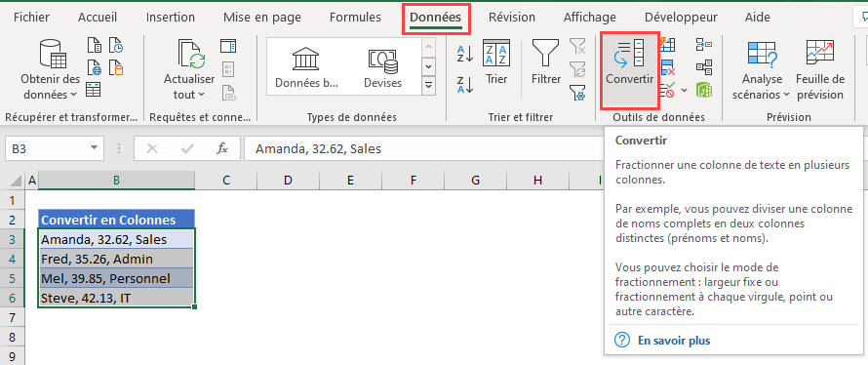The width and height of the screenshot is (868, 365).
Task: Click the cancel X in formula bar
Action: tap(152, 148)
